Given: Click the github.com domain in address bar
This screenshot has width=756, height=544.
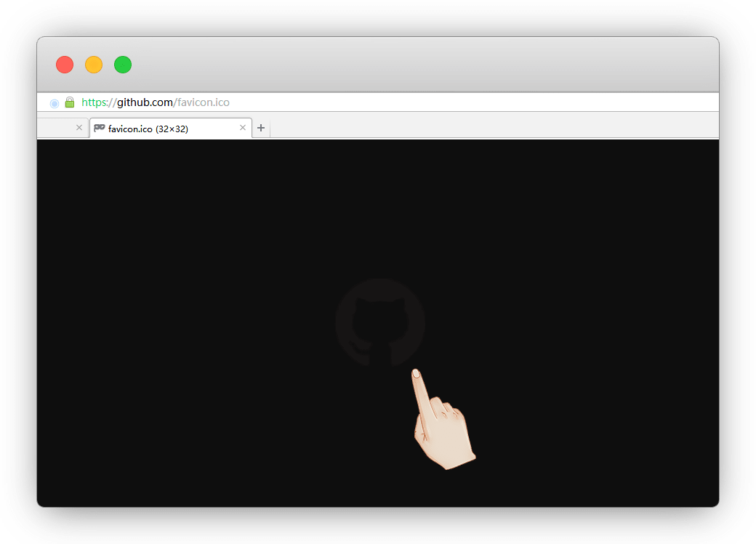Looking at the screenshot, I should point(145,102).
